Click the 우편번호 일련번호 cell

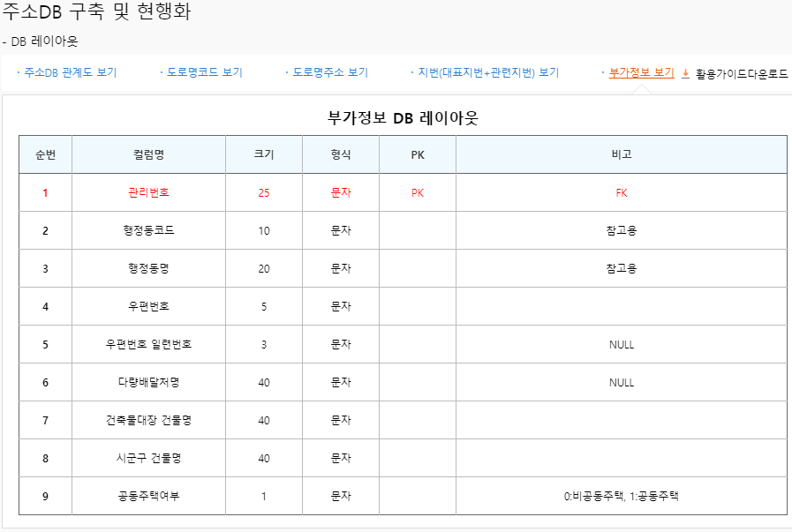point(148,344)
